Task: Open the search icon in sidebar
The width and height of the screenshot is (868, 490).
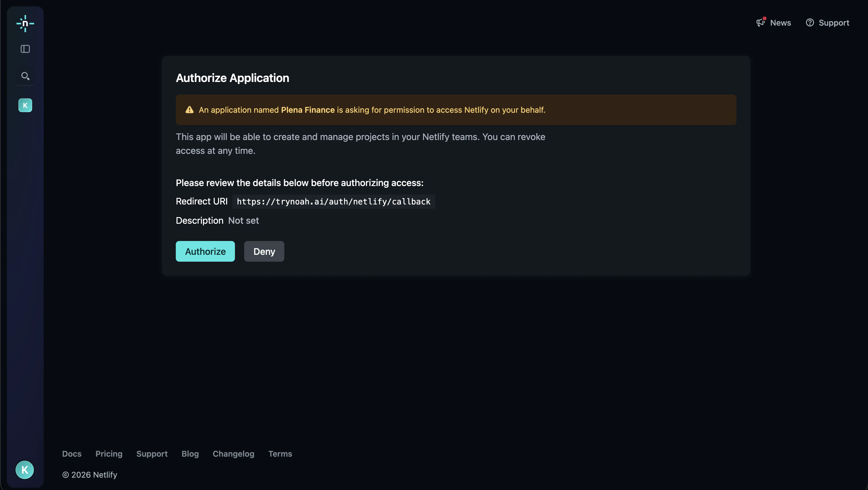Action: 25,76
